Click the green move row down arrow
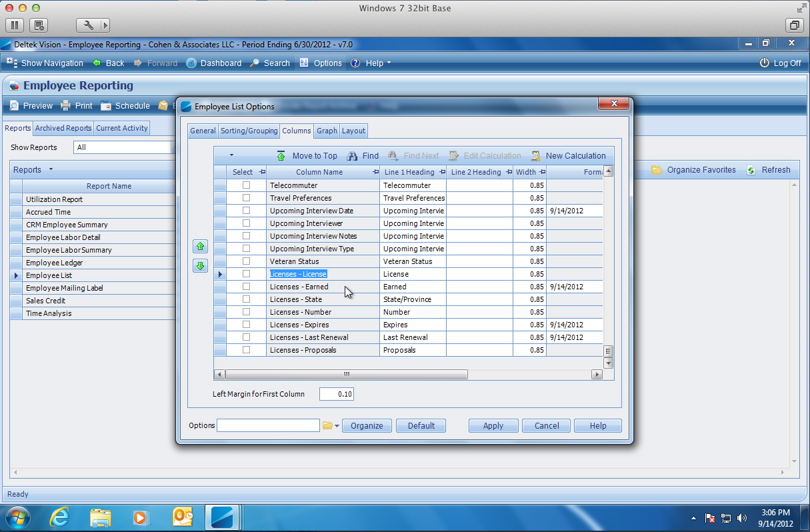This screenshot has height=532, width=810. pyautogui.click(x=200, y=266)
